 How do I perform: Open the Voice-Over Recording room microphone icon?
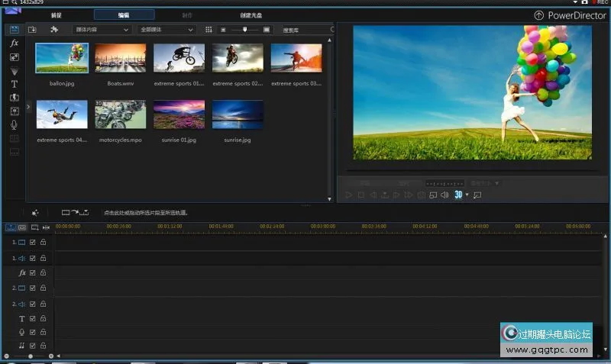pos(14,124)
